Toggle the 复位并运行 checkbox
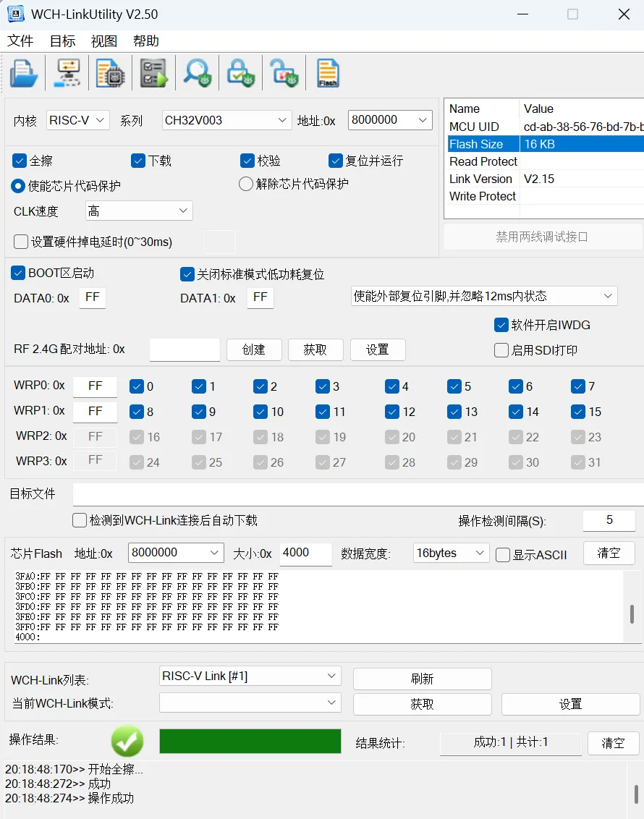This screenshot has height=819, width=644. click(x=335, y=161)
